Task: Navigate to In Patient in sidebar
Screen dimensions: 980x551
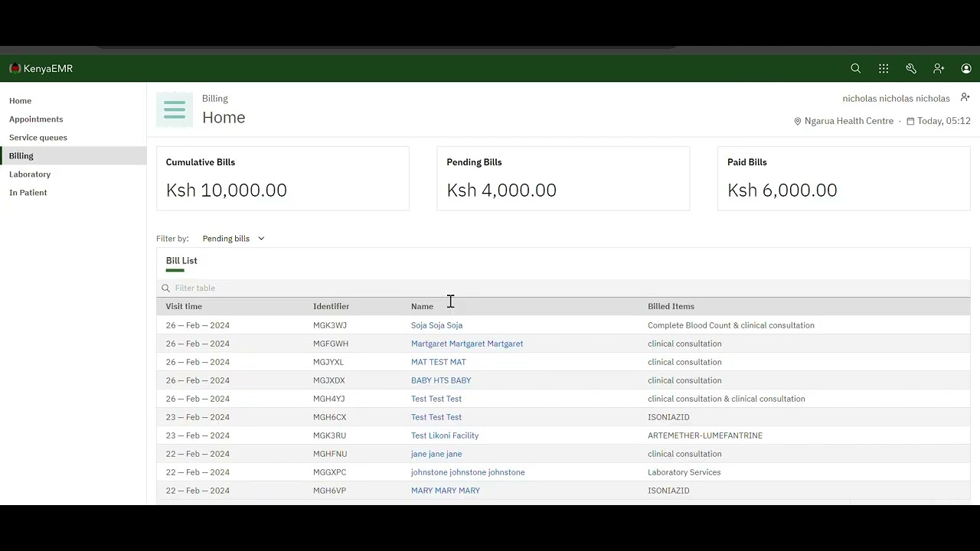Action: [28, 193]
